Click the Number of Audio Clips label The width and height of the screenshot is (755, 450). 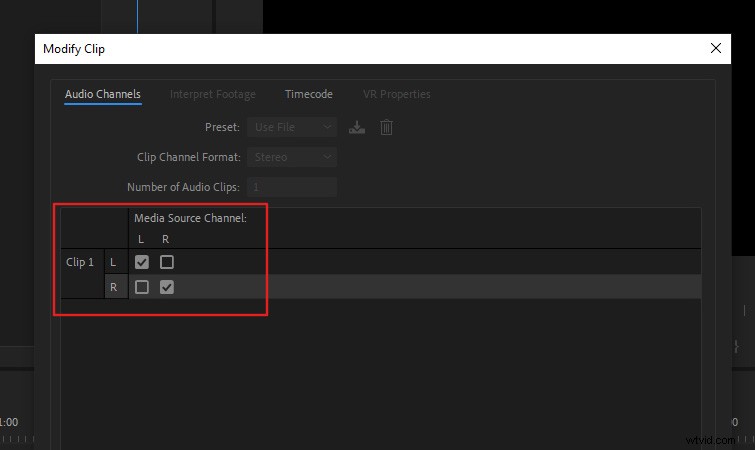(x=183, y=187)
